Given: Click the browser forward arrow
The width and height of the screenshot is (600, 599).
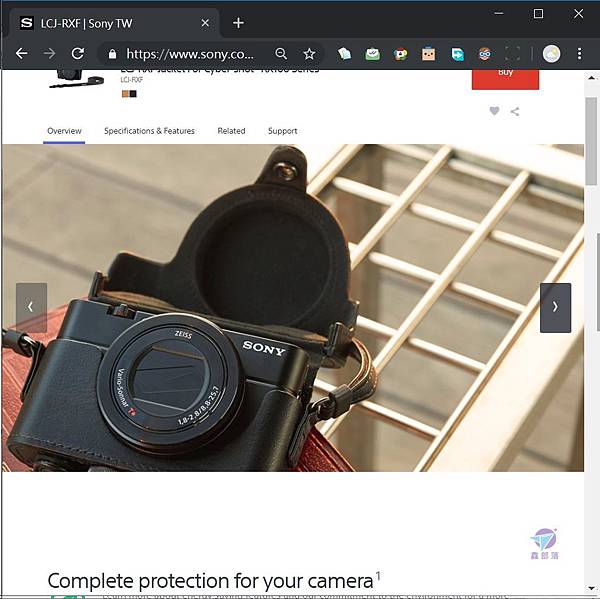Looking at the screenshot, I should (49, 54).
